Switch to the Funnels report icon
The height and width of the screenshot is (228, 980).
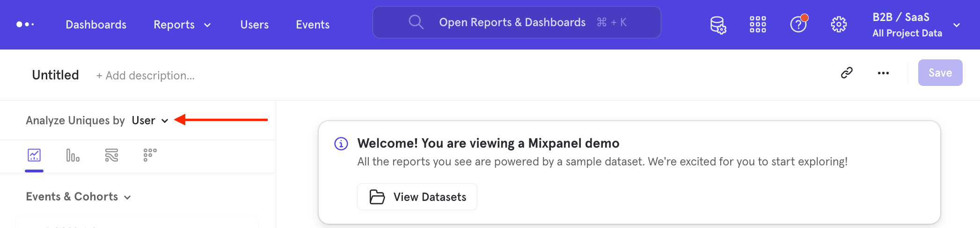click(73, 155)
